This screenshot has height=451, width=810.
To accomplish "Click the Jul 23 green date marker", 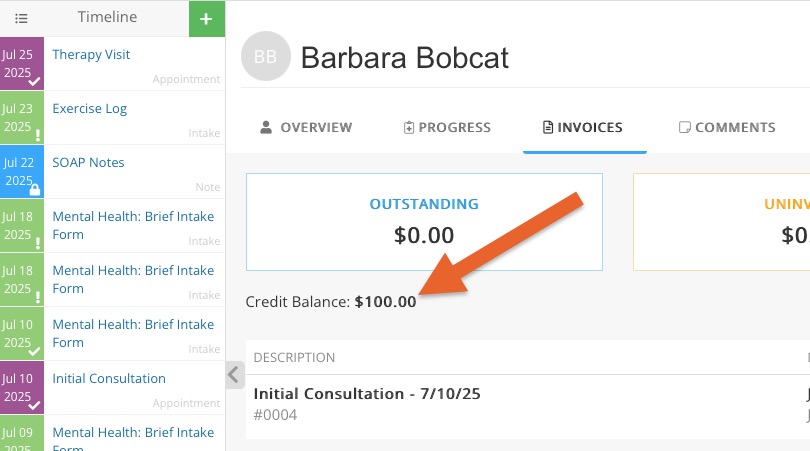I will click(22, 118).
